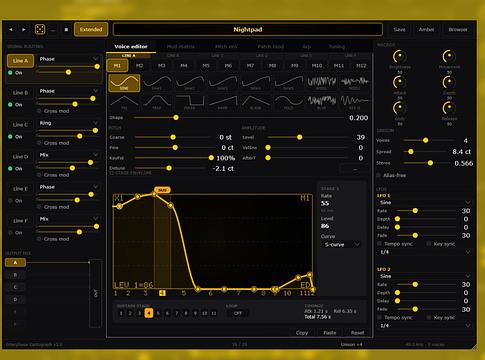This screenshot has height=360, width=485.
Task: Switch to the Patch mod tab
Action: click(x=271, y=47)
